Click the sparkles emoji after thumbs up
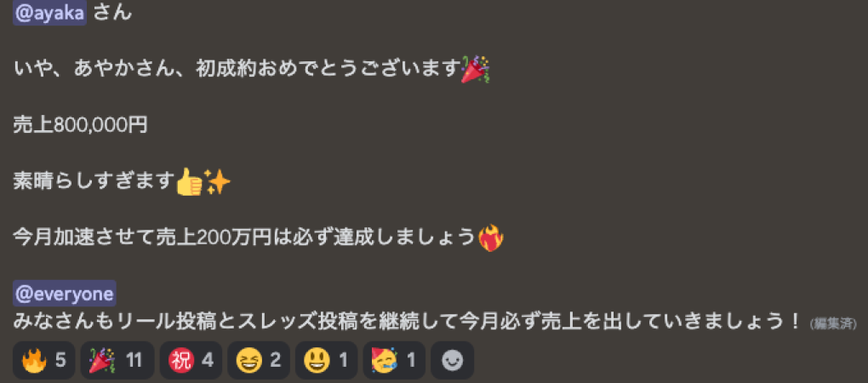This screenshot has width=868, height=383. click(x=217, y=182)
